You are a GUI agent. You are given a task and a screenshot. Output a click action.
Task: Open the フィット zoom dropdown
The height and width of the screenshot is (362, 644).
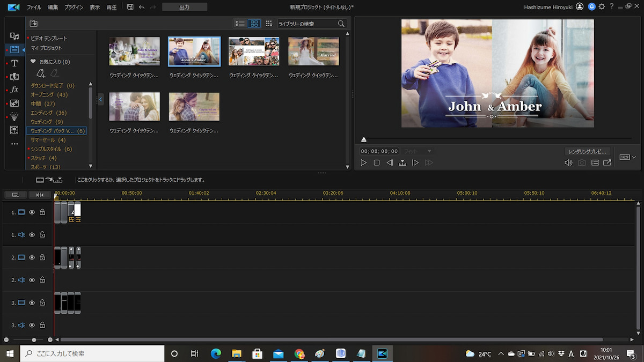pyautogui.click(x=418, y=152)
